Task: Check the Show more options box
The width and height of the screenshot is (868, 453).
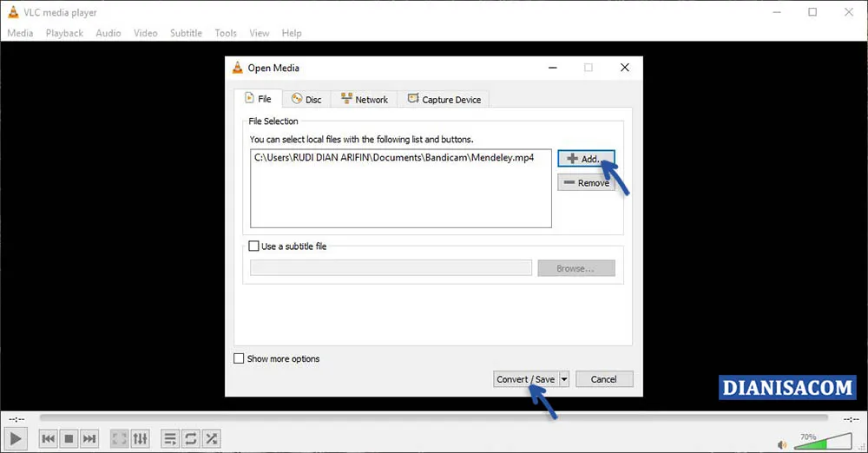Action: click(239, 358)
